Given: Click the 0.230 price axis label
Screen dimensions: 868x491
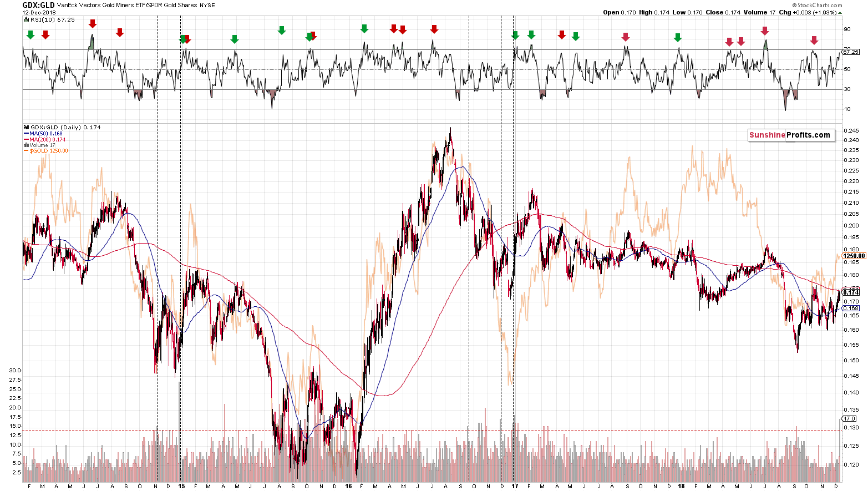Looking at the screenshot, I should (851, 160).
